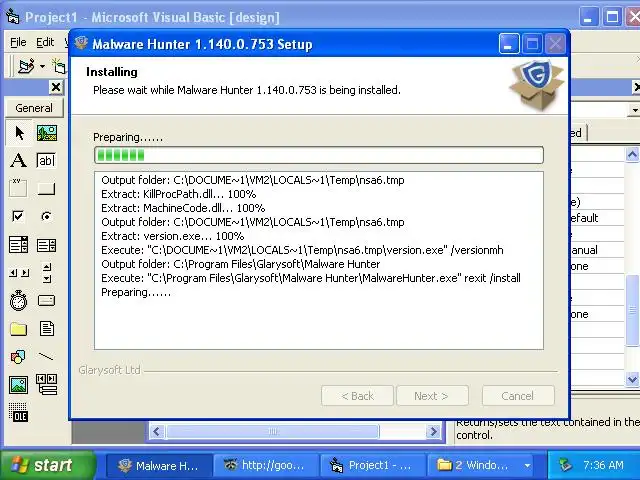Select the OptionButton tool in toolbox
This screenshot has width=640, height=480.
point(47,216)
